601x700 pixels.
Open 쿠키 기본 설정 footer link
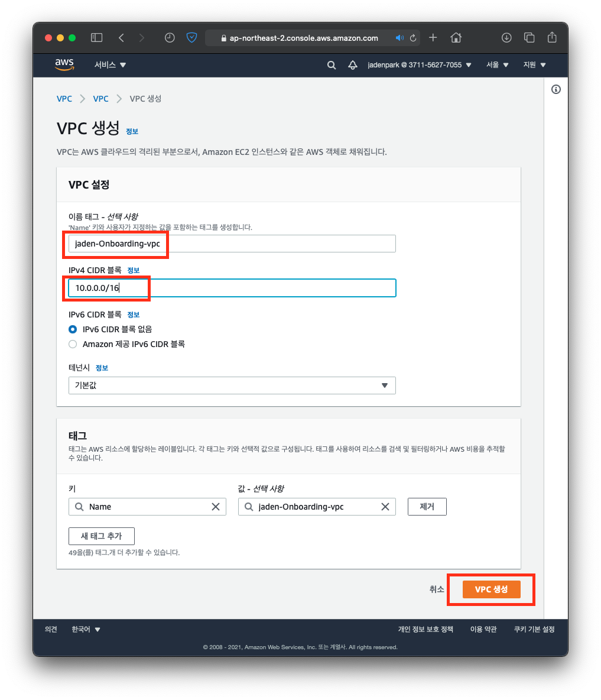point(534,629)
